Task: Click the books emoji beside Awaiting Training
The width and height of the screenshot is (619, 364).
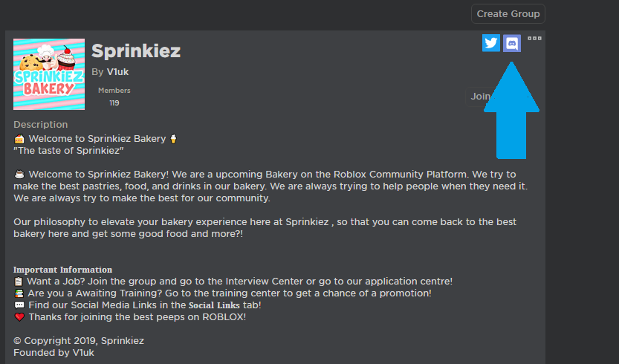Action: (x=19, y=293)
